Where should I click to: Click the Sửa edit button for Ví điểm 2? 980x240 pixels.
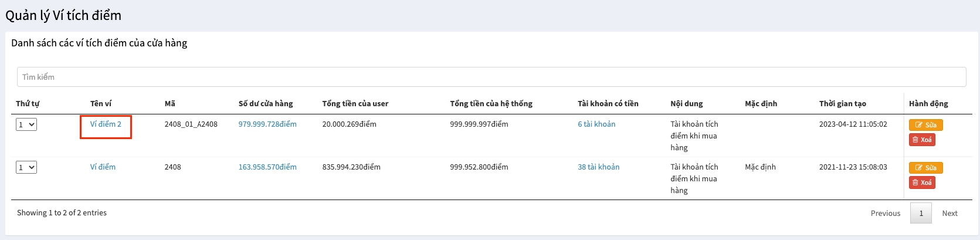(x=925, y=125)
